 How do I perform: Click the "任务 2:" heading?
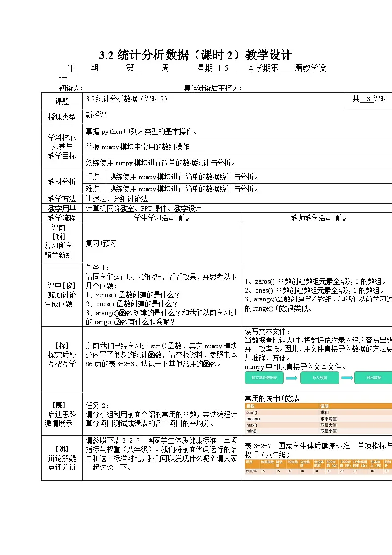(x=97, y=406)
